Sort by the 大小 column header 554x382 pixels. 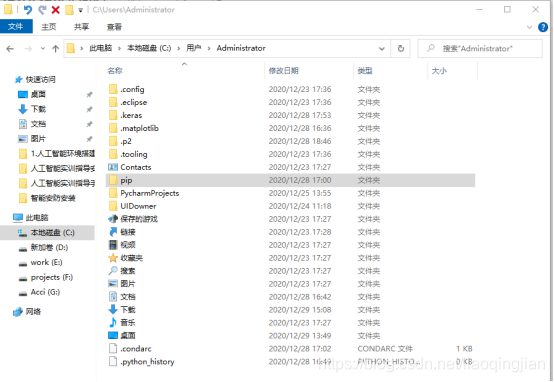pos(439,71)
